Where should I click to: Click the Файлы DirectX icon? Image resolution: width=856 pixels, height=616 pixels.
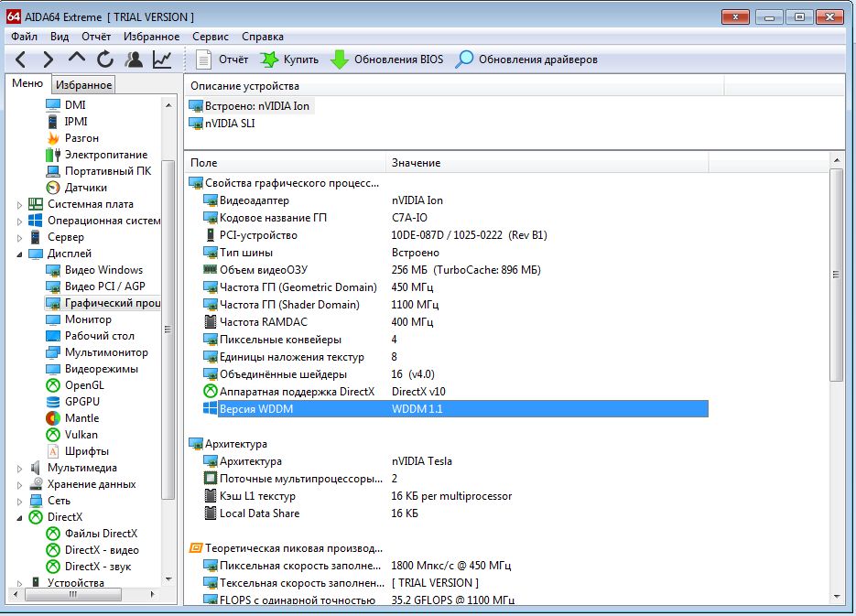pyautogui.click(x=53, y=534)
